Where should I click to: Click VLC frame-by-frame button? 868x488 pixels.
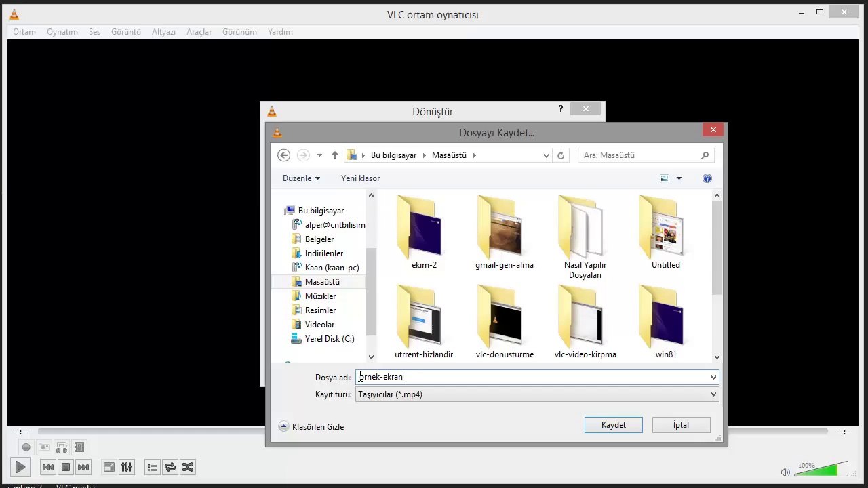coord(79,447)
